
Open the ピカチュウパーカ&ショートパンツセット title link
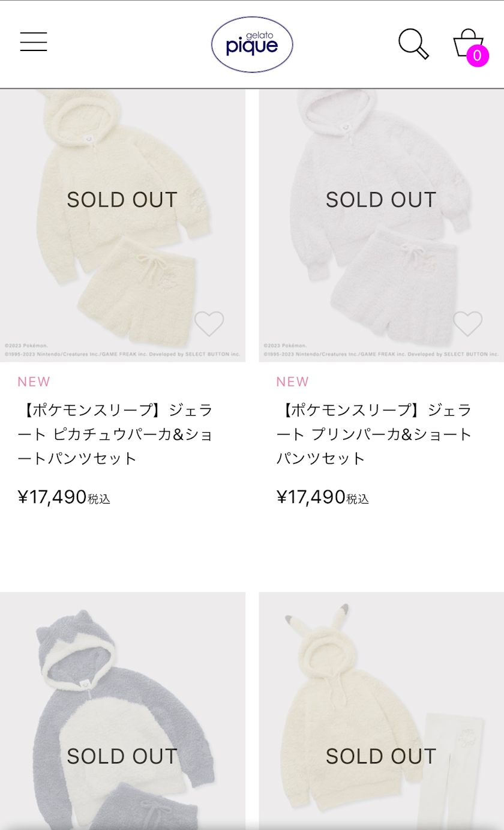pos(115,435)
